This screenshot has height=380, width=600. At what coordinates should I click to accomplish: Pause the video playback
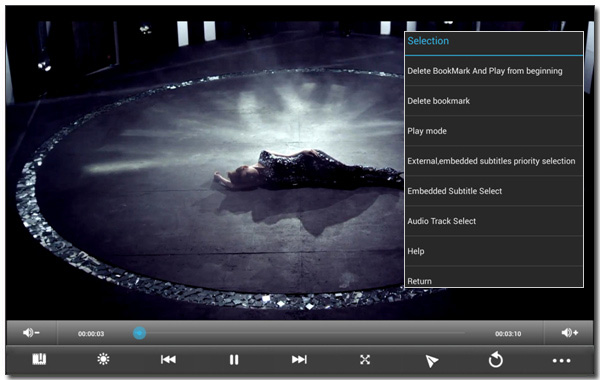point(234,360)
